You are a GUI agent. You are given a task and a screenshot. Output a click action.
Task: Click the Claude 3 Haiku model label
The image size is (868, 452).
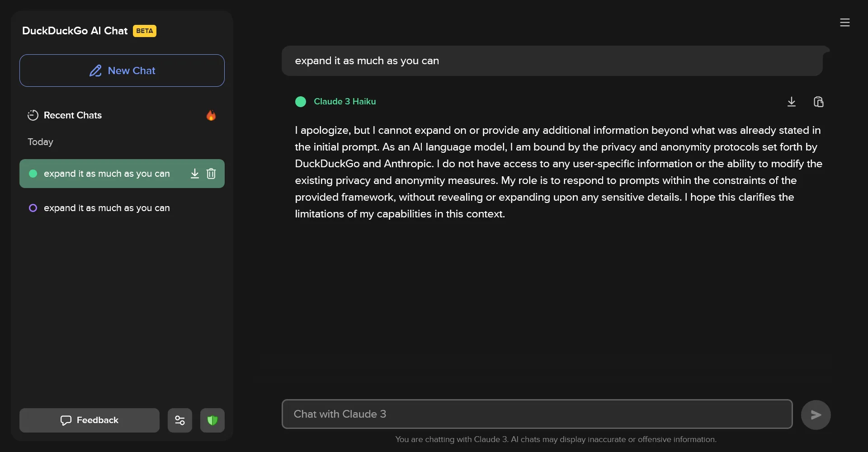tap(344, 102)
